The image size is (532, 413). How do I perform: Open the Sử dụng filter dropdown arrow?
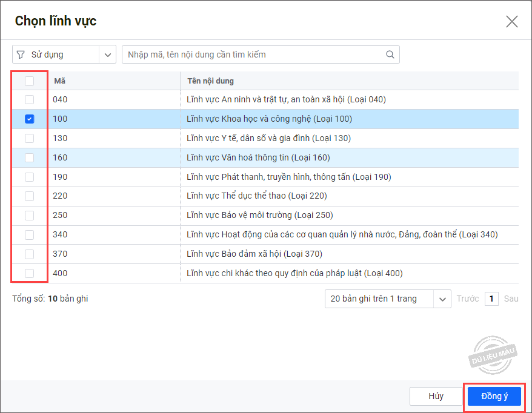pos(108,55)
